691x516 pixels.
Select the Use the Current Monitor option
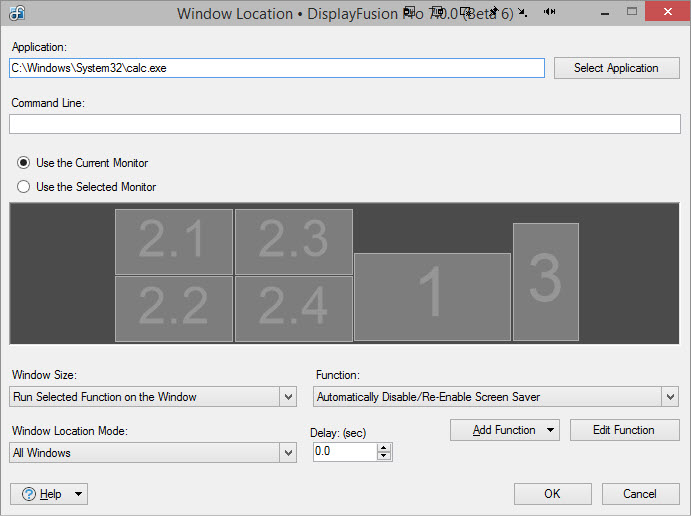(x=24, y=163)
